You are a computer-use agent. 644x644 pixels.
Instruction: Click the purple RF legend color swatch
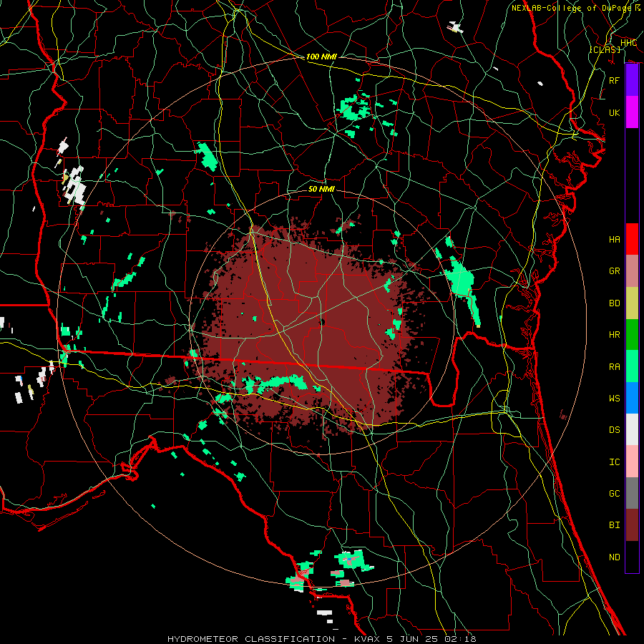632,80
